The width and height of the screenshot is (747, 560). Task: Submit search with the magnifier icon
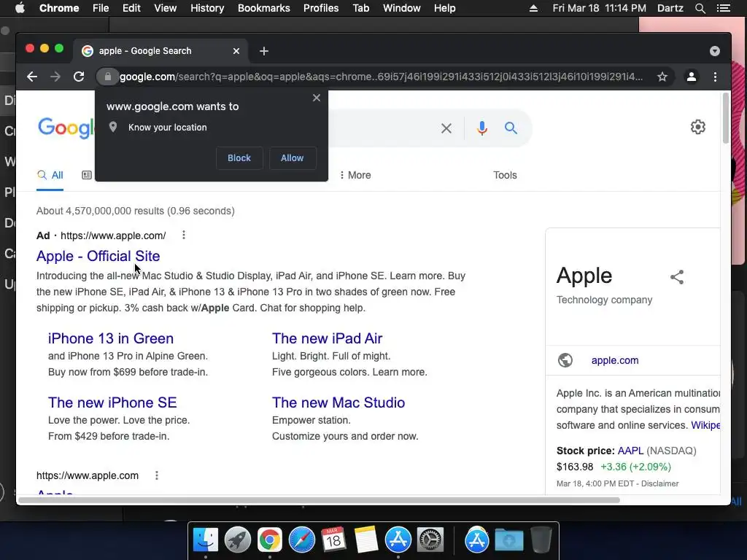click(511, 128)
